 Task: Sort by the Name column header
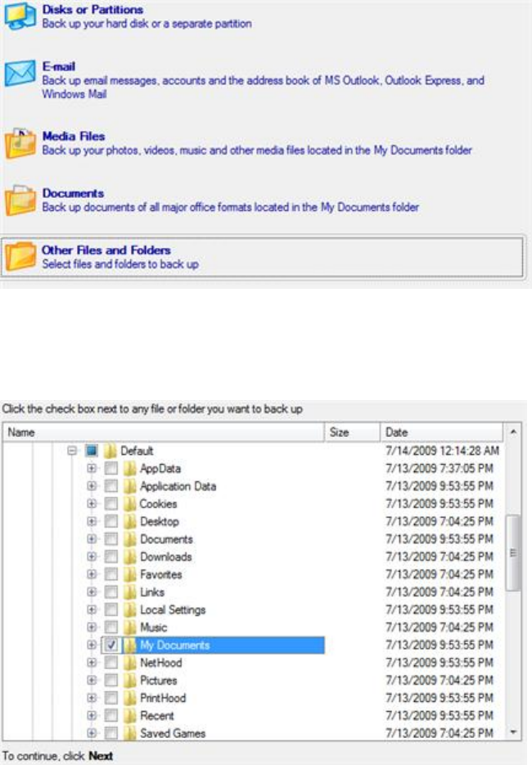(x=164, y=433)
